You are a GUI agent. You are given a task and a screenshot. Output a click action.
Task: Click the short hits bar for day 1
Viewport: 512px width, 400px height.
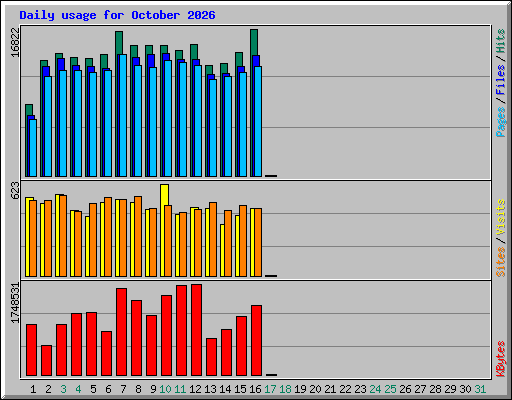29,110
